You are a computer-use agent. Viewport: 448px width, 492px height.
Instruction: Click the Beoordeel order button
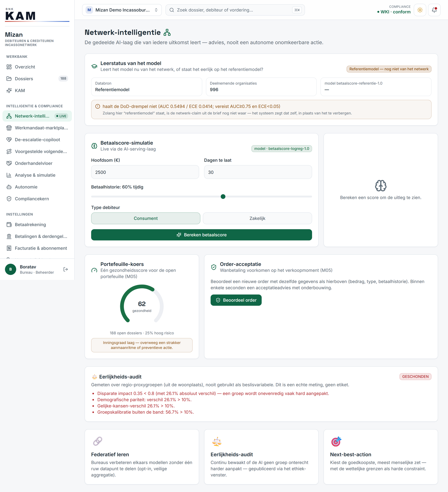(x=236, y=300)
